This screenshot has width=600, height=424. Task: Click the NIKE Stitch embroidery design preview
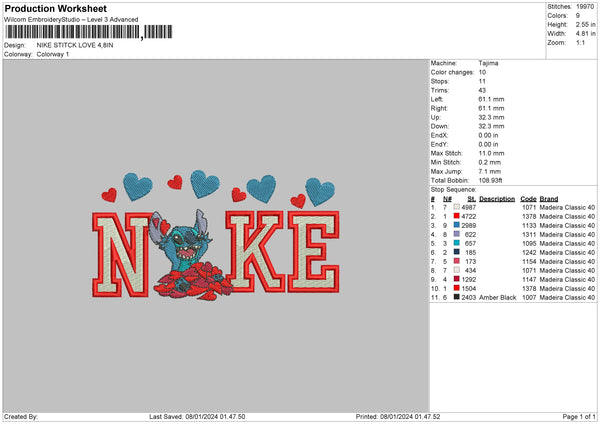point(215,236)
